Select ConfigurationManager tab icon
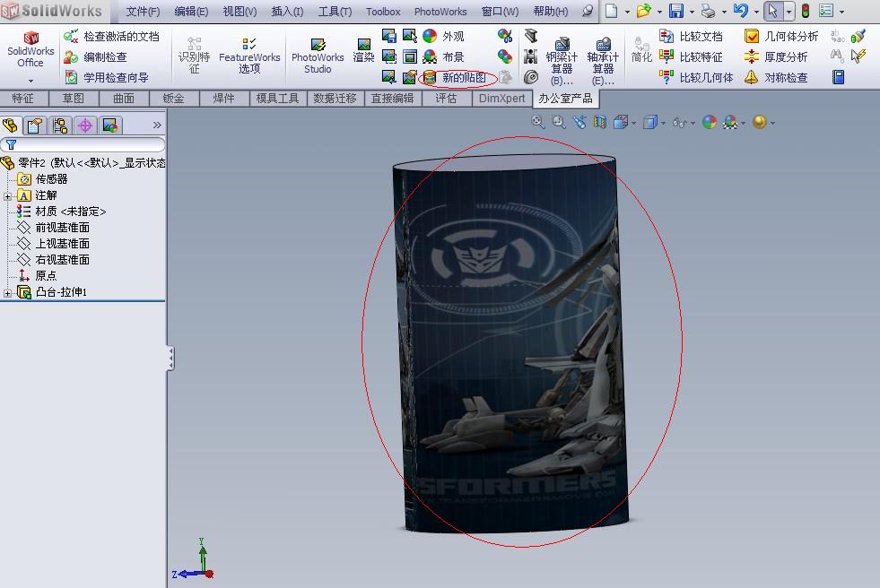The image size is (880, 588). point(59,125)
